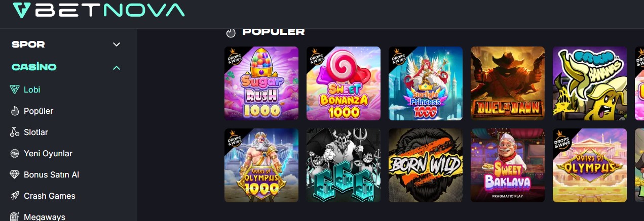Launch the Sugar Rush 1000 game
The image size is (644, 221).
261,83
